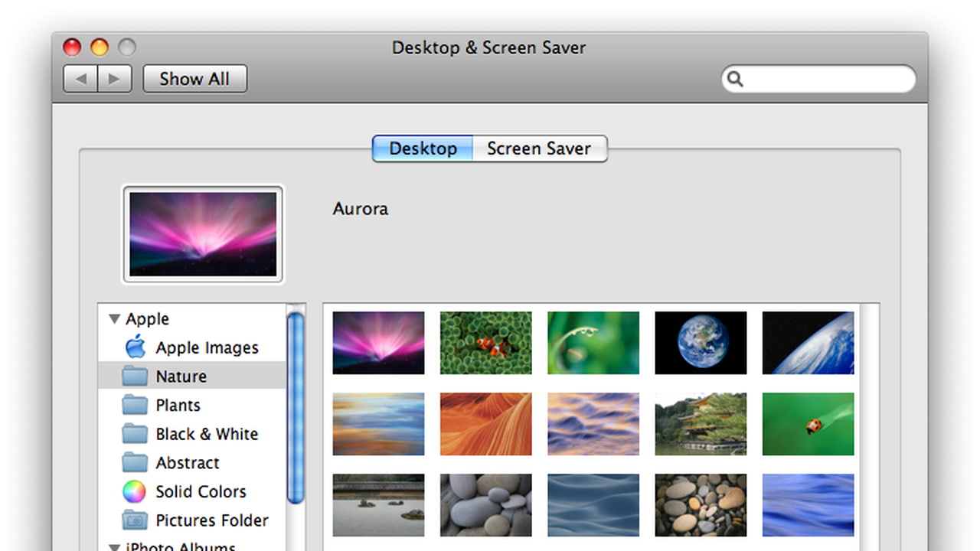Select the Apple Images logo icon
980x551 pixels.
coord(135,347)
